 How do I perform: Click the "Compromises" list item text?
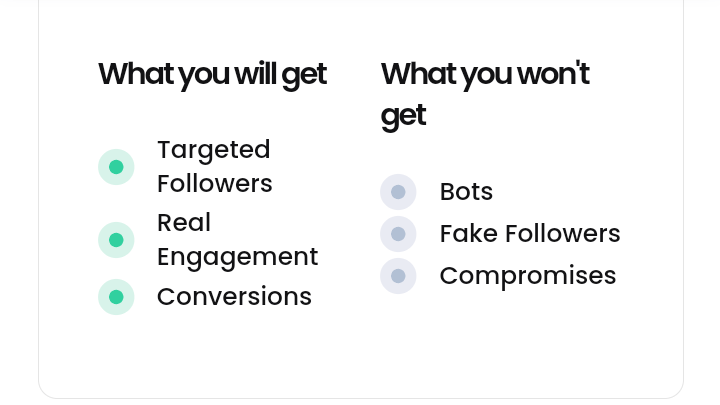coord(528,276)
